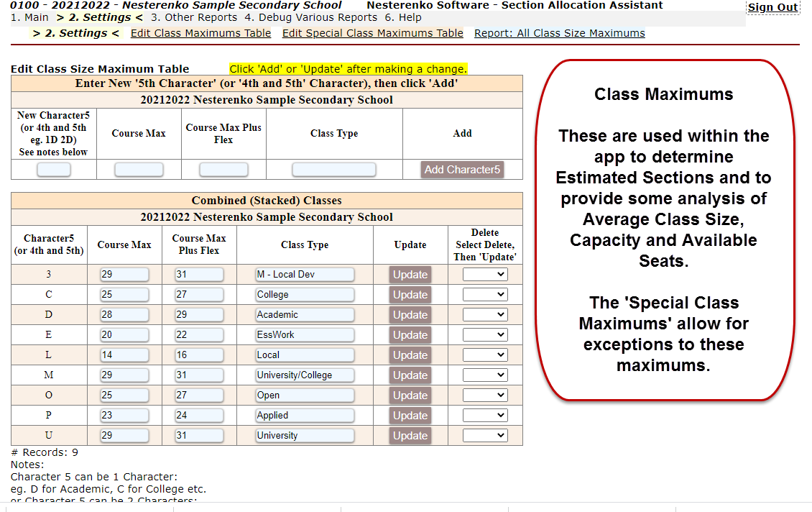Viewport: 812px width, 512px height.
Task: Open Report: All Class Size Maximums
Action: pyautogui.click(x=559, y=33)
